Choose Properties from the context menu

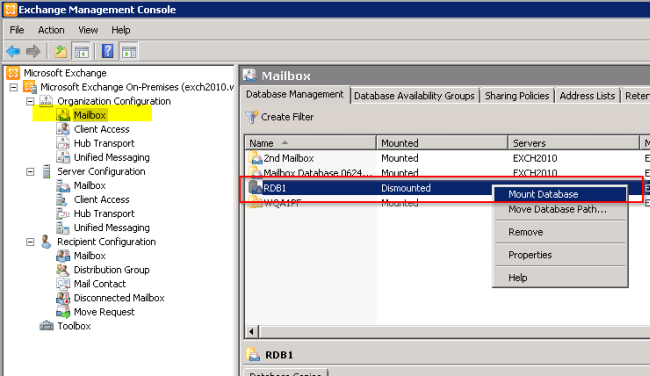pos(560,255)
